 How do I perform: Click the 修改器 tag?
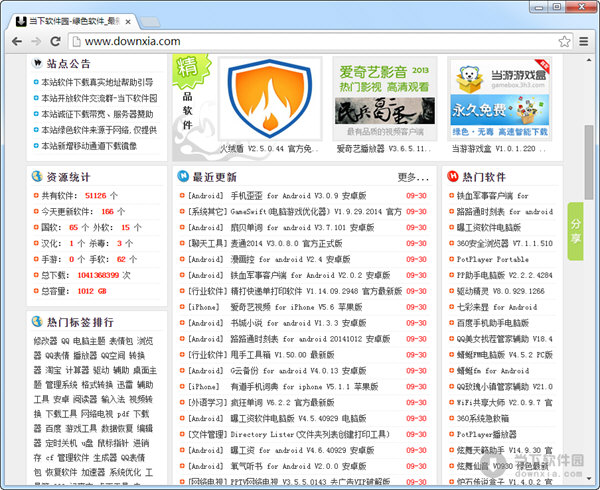point(45,341)
